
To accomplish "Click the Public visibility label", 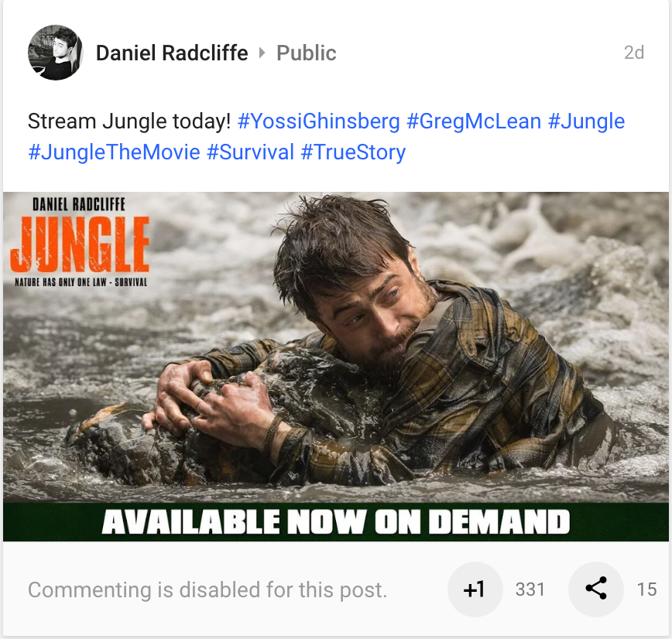I will (306, 53).
